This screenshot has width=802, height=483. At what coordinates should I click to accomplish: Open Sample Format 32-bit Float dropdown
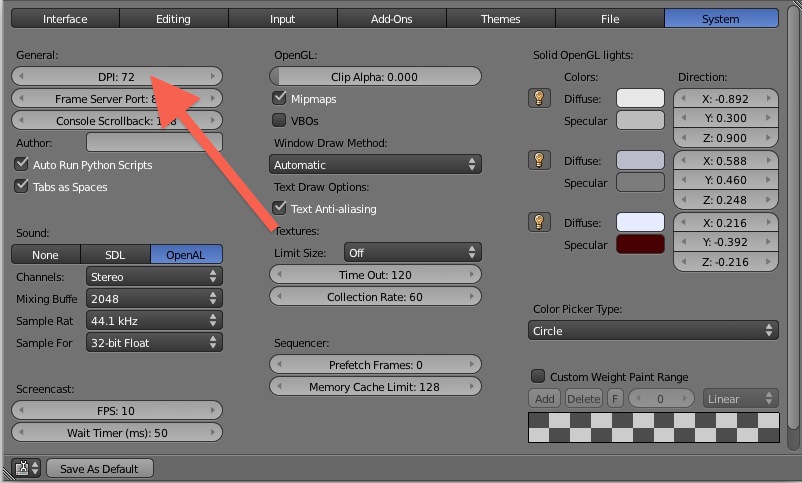tap(154, 342)
